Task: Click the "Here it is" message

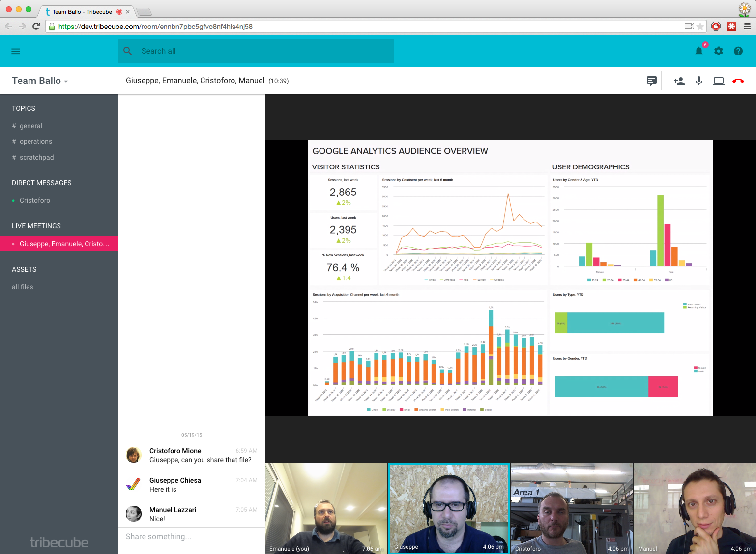Action: pos(163,489)
